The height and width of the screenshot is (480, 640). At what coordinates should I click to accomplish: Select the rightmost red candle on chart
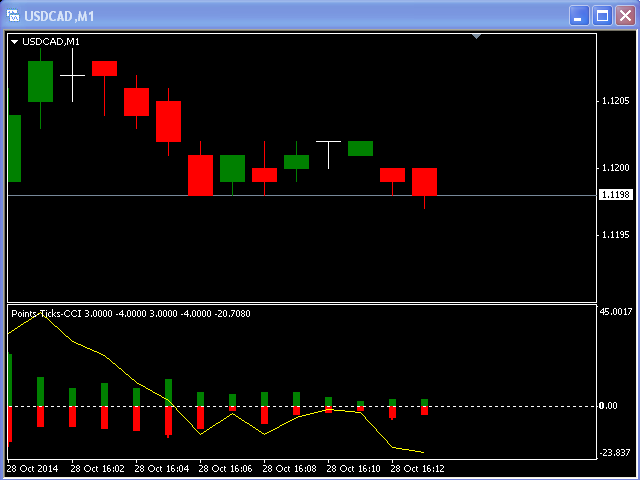click(x=425, y=181)
